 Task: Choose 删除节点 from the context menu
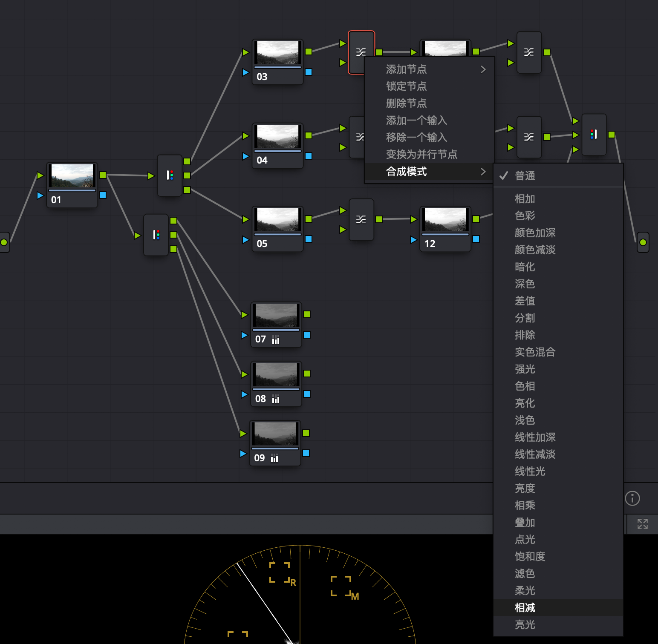(406, 103)
